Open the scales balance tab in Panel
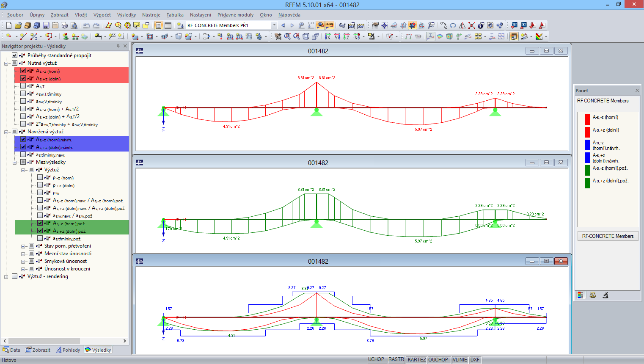 (593, 295)
